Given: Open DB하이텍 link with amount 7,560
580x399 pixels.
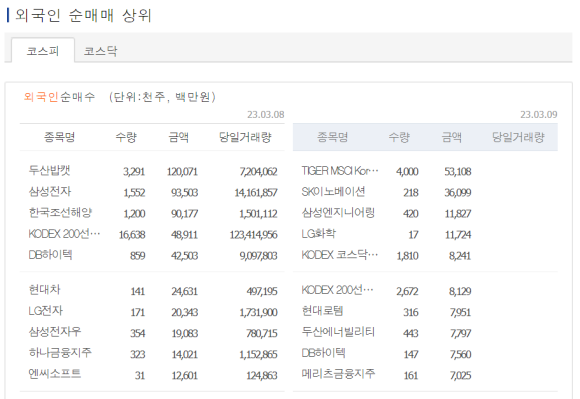Looking at the screenshot, I should [323, 353].
